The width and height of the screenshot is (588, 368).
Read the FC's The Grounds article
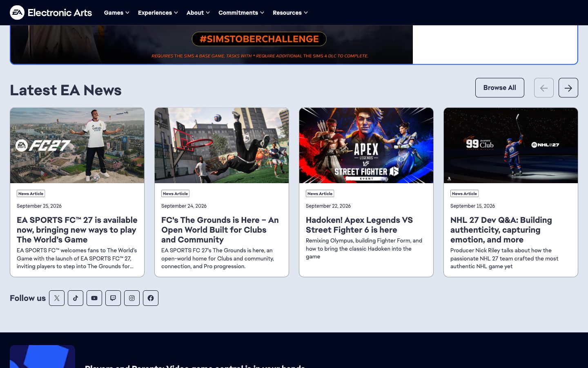pos(220,230)
